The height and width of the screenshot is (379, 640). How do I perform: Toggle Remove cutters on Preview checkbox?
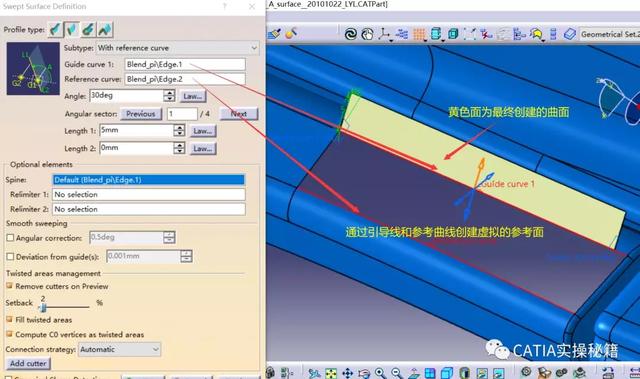[x=9, y=286]
